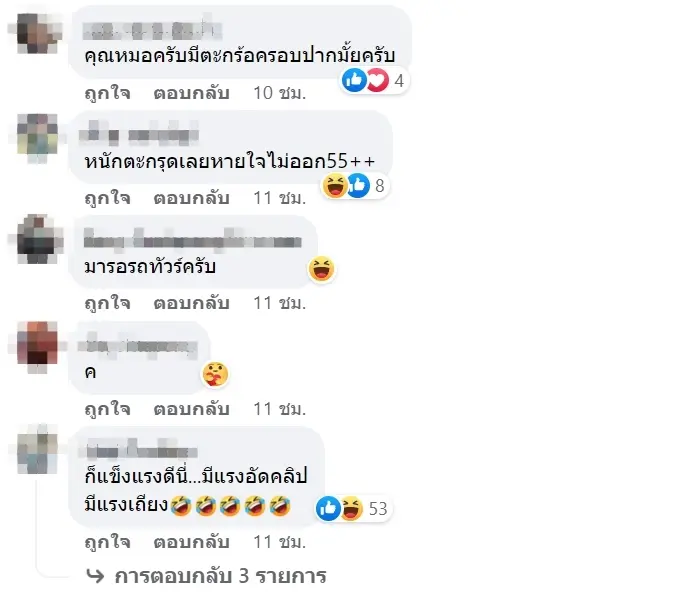The height and width of the screenshot is (598, 673).
Task: Click the laughing reaction icon on the 55++ comment
Action: 335,186
